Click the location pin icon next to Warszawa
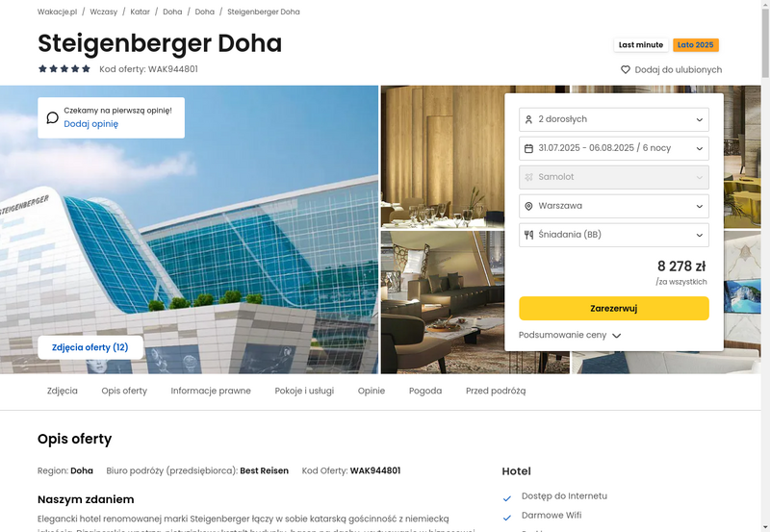The height and width of the screenshot is (532, 770). [528, 206]
